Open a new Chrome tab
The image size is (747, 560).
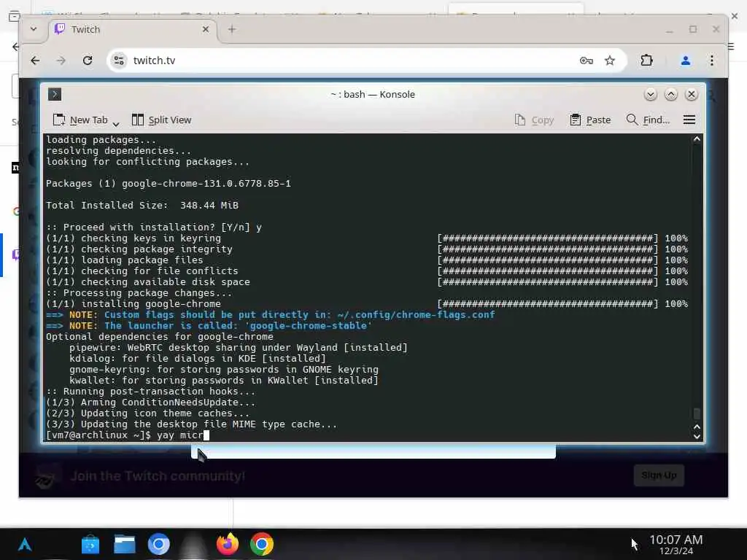click(x=231, y=29)
